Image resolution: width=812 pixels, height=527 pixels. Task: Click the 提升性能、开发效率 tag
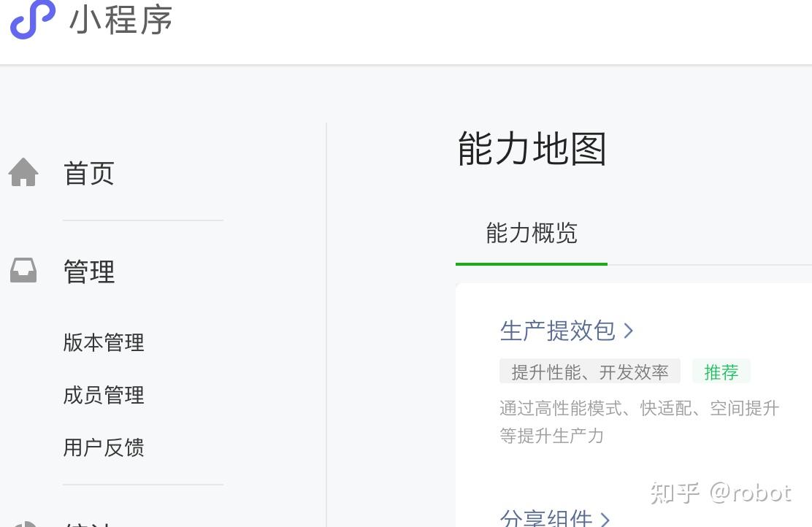point(590,372)
